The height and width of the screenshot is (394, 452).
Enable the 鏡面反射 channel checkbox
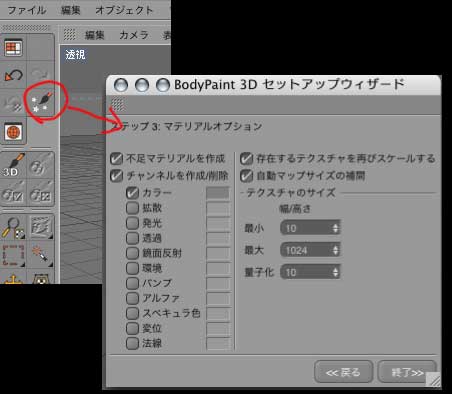tap(132, 253)
